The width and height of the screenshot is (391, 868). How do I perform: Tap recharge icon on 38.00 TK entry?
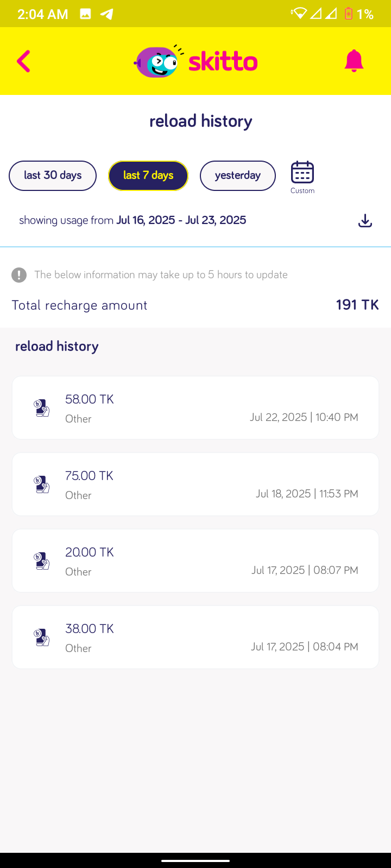[x=42, y=637]
